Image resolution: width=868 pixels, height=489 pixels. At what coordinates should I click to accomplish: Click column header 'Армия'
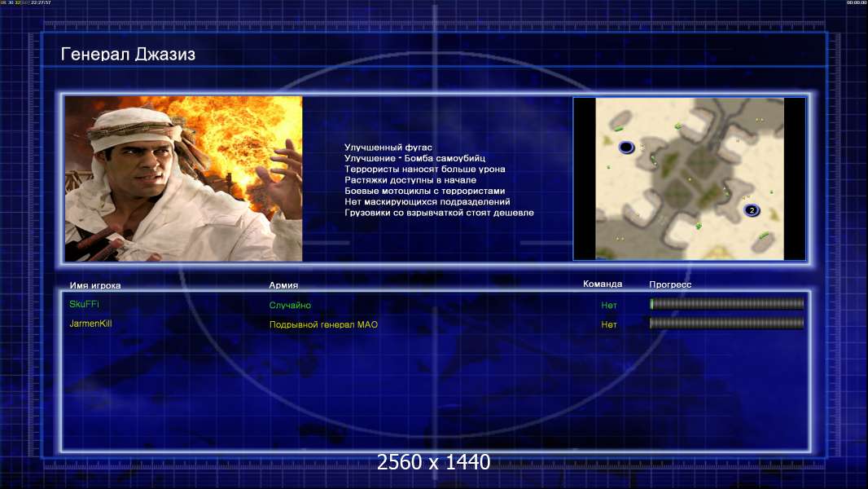[283, 285]
